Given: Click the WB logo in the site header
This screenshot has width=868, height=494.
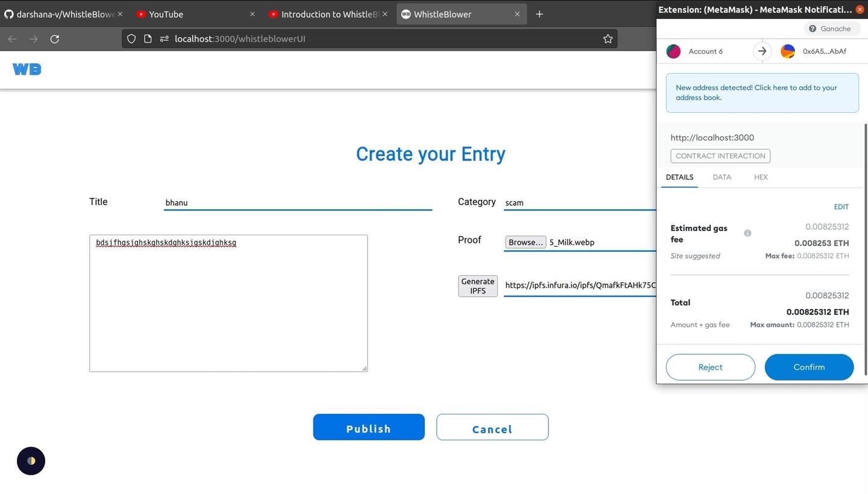Looking at the screenshot, I should pyautogui.click(x=27, y=69).
